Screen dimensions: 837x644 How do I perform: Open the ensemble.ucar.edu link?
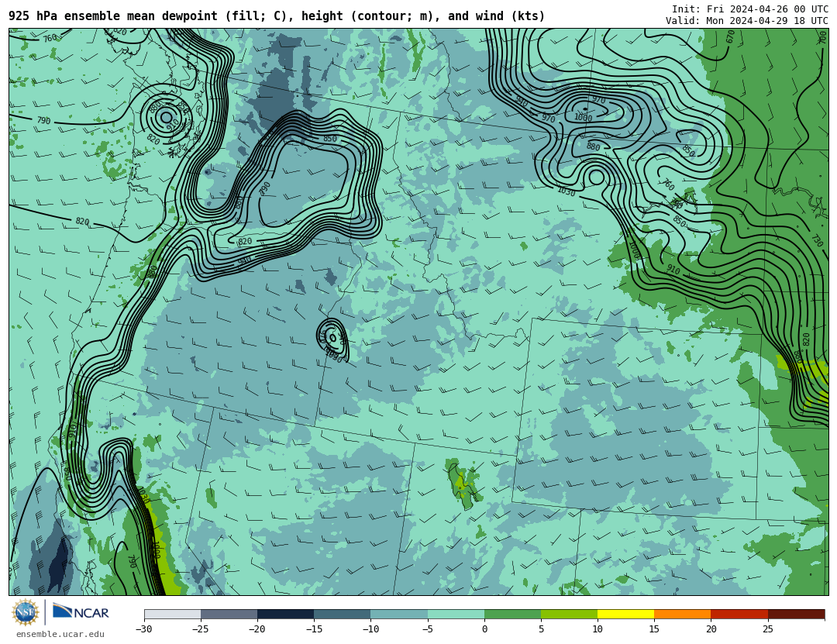(60, 635)
